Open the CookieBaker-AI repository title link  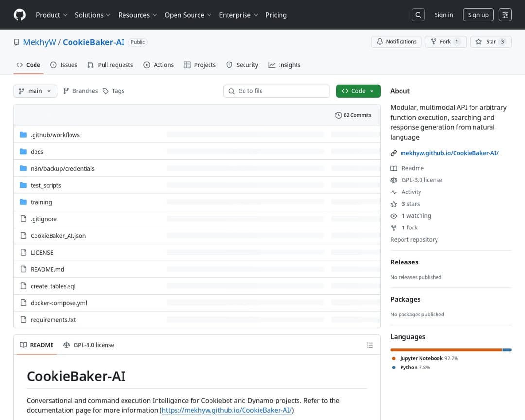93,42
